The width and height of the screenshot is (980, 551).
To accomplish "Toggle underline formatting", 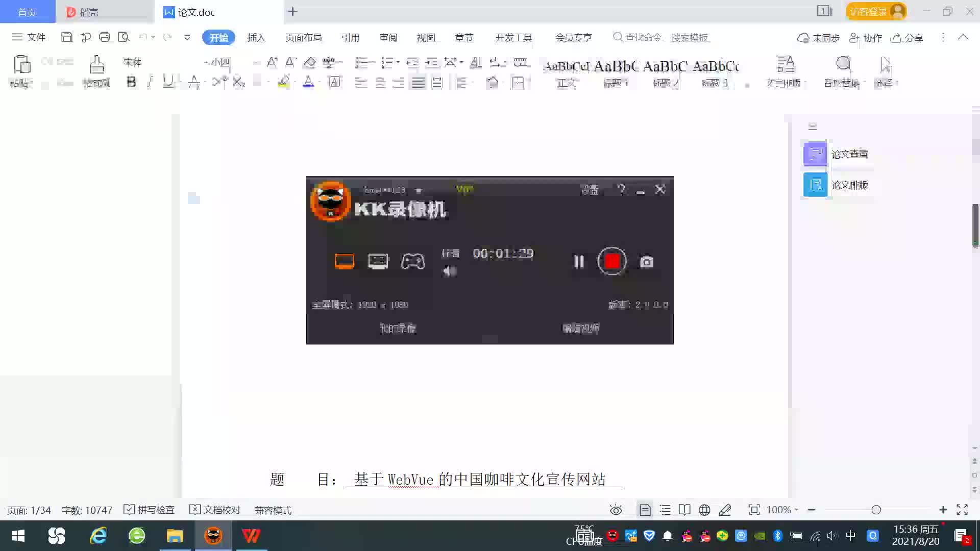I will [168, 82].
